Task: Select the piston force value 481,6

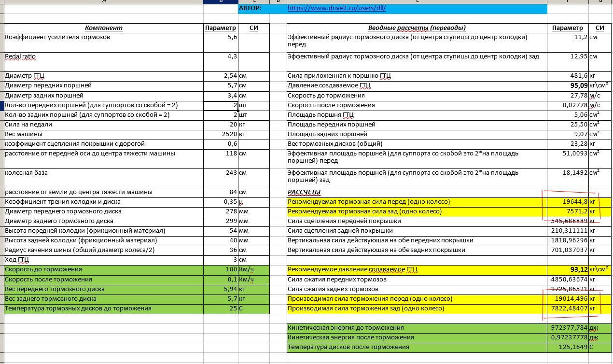Action: point(568,76)
